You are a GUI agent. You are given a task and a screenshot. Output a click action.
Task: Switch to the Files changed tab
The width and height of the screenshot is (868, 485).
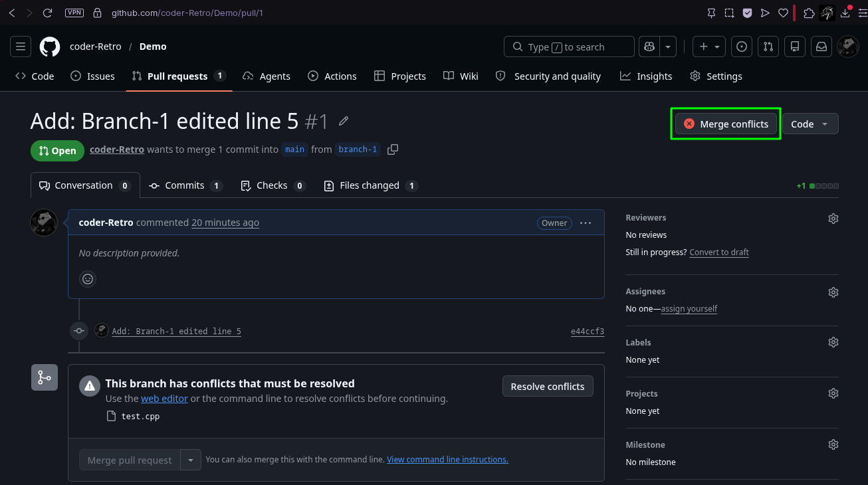(370, 185)
